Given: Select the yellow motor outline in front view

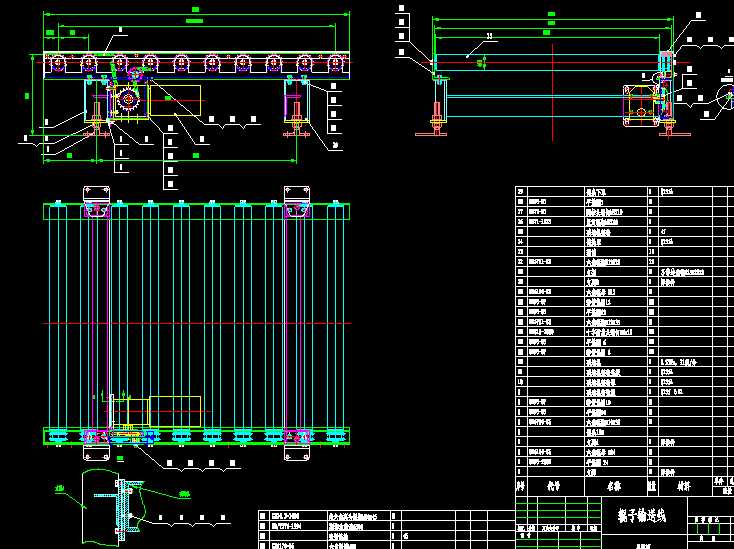Looking at the screenshot, I should coord(175,100).
